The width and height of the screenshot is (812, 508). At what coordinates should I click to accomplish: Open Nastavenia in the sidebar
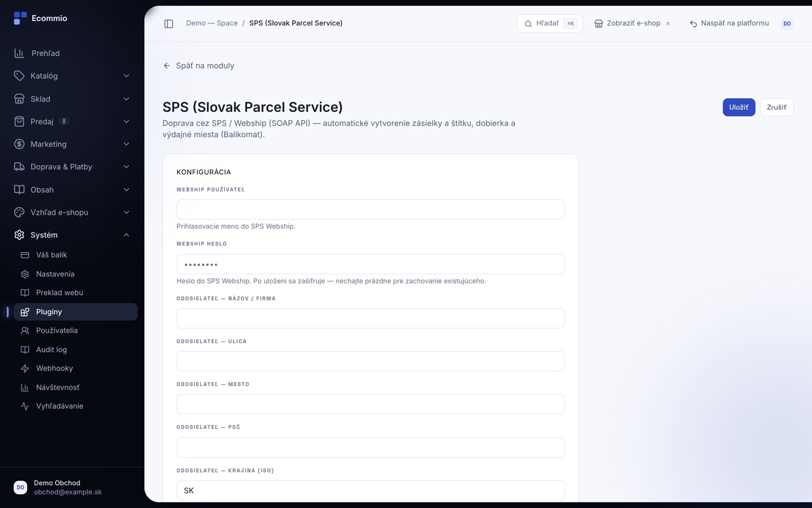[76, 274]
